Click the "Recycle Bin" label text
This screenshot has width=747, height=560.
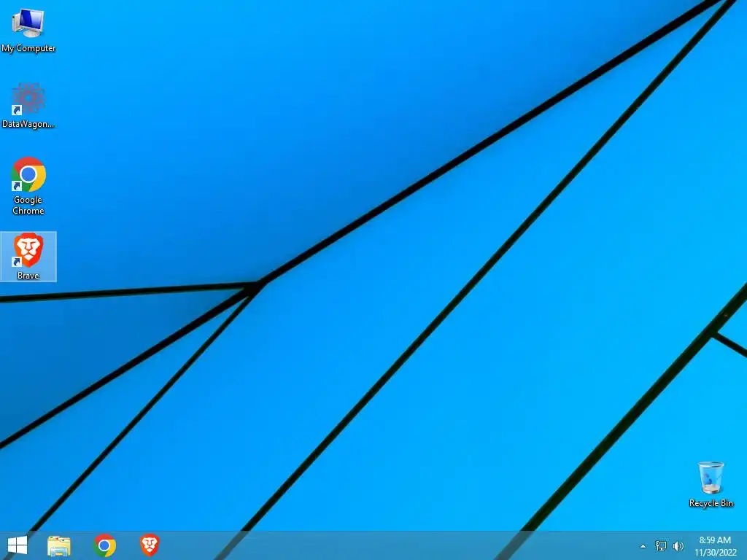click(x=711, y=503)
